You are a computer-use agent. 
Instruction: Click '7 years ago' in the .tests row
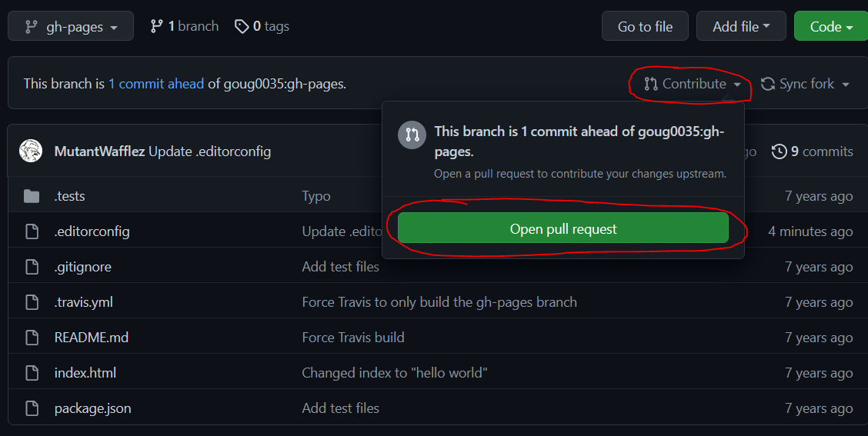[819, 196]
